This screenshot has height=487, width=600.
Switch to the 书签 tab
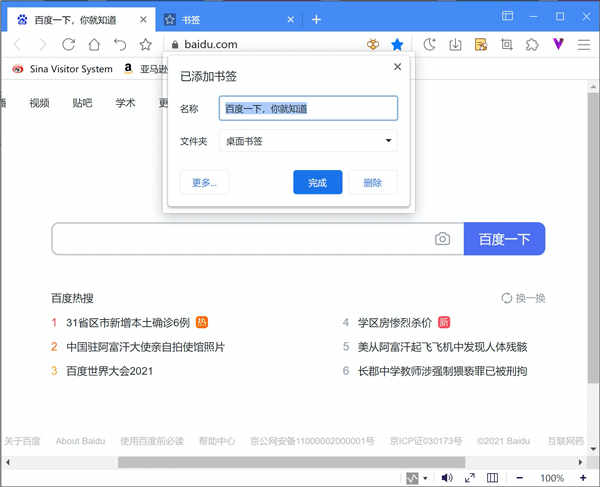click(x=226, y=20)
